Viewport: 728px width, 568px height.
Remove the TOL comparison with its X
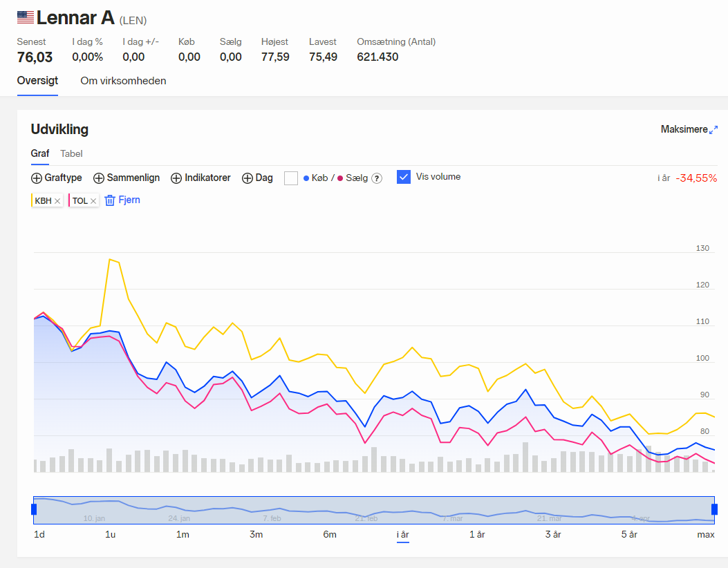[93, 201]
